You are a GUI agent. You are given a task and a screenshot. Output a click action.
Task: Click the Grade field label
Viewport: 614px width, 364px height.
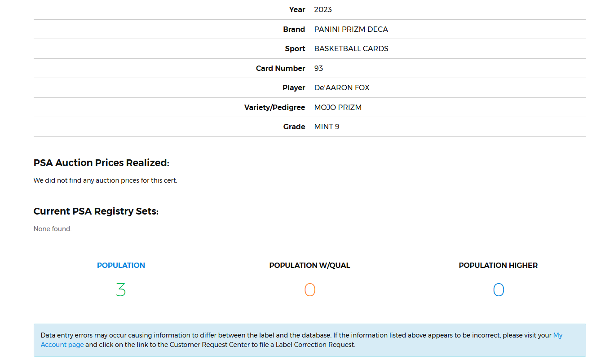pyautogui.click(x=294, y=127)
